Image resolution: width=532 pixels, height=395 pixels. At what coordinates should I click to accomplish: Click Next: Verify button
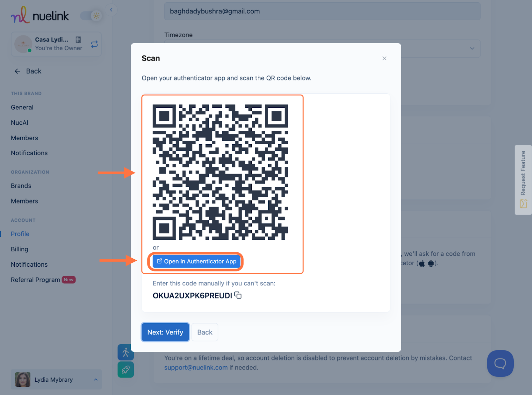click(165, 332)
